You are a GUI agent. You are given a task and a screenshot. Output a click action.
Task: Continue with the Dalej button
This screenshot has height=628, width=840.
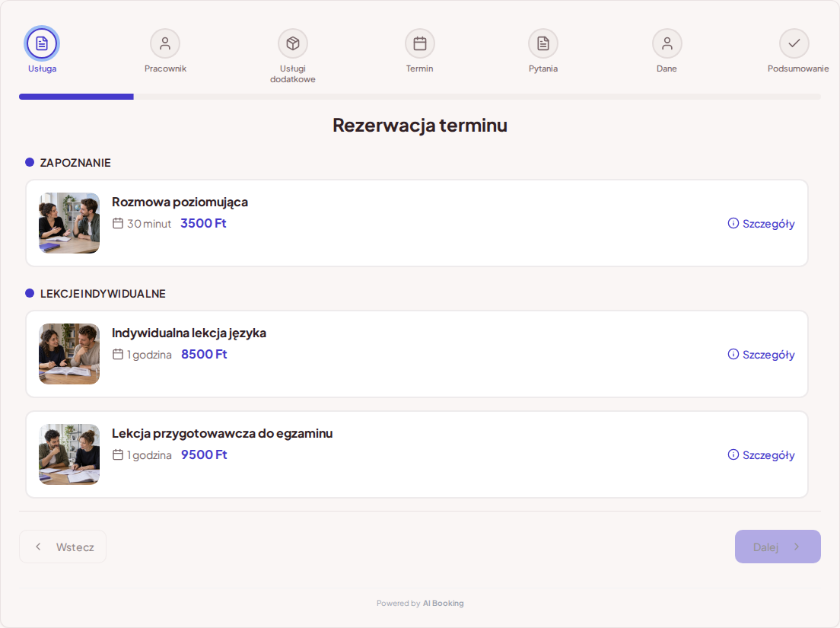coord(778,547)
